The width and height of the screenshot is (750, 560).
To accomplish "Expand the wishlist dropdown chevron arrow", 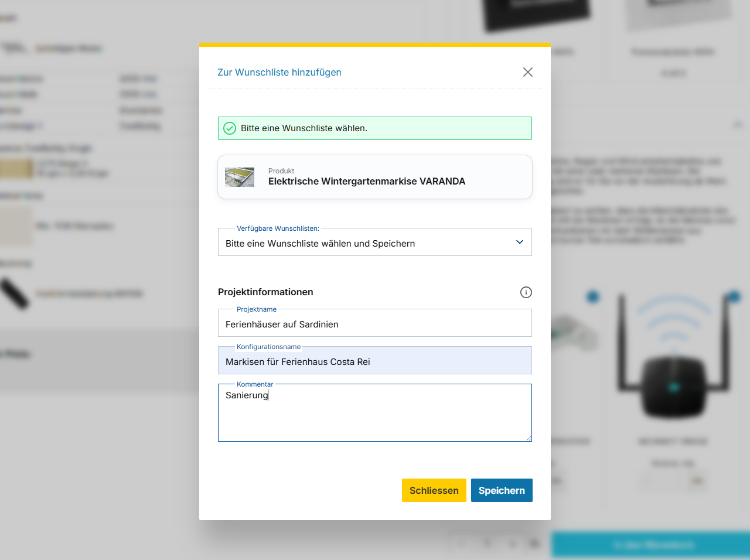I will point(520,242).
